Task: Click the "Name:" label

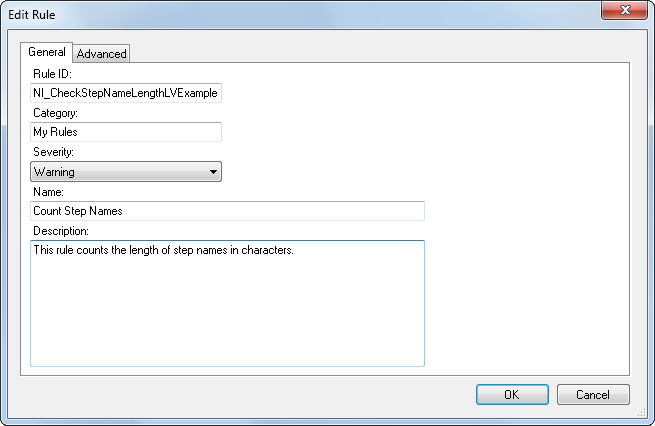Action: 48,191
